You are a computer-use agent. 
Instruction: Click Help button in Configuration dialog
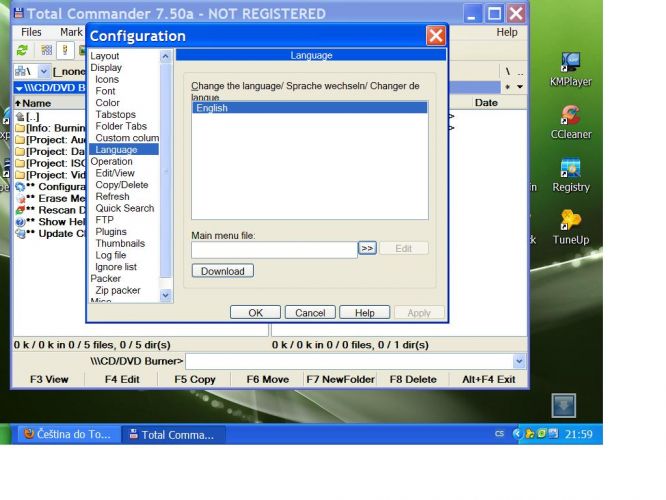365,313
